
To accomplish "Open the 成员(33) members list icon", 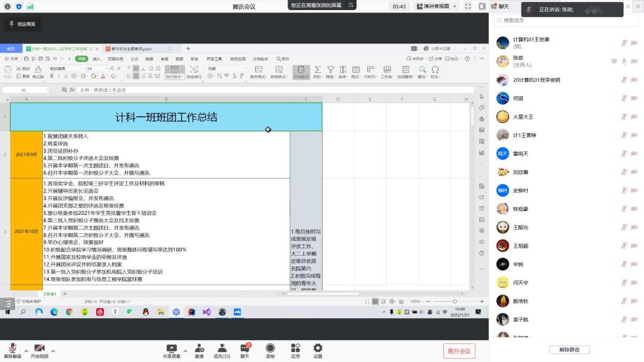I will pos(221,349).
